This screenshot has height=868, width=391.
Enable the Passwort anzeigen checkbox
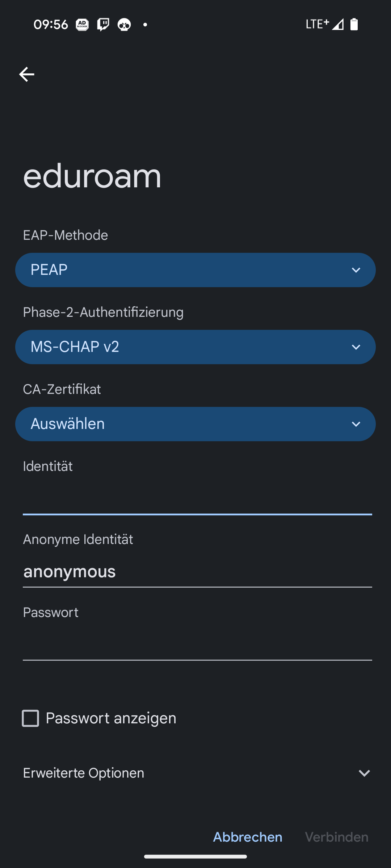click(x=30, y=718)
